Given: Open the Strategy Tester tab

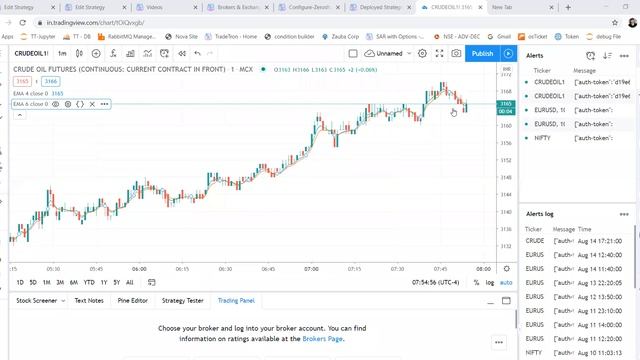Looking at the screenshot, I should click(182, 300).
